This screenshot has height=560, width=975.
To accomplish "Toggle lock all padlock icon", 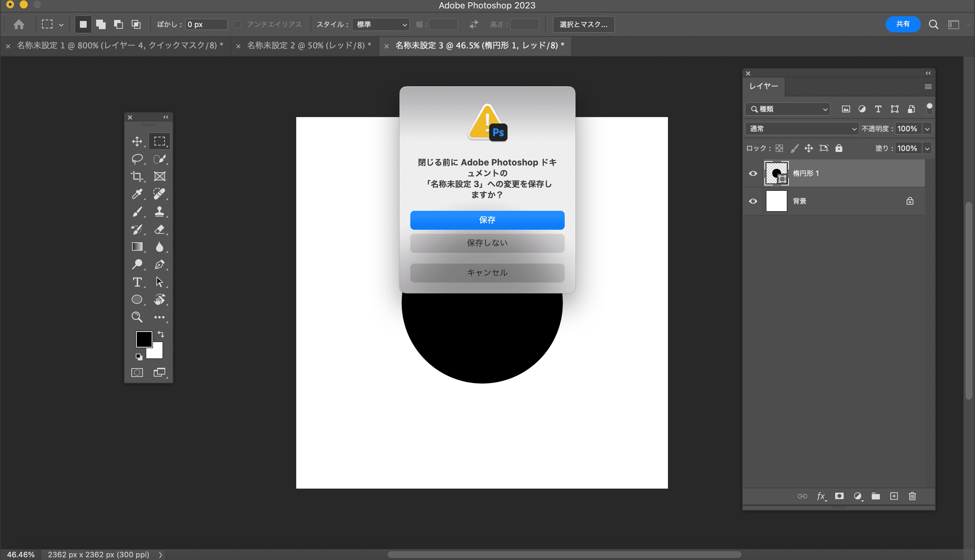I will [x=839, y=148].
